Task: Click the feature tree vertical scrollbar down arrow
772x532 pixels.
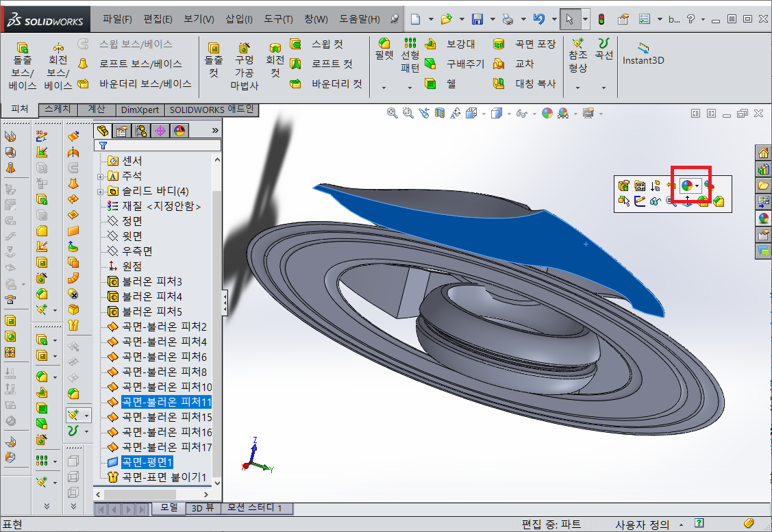Action: tap(217, 483)
